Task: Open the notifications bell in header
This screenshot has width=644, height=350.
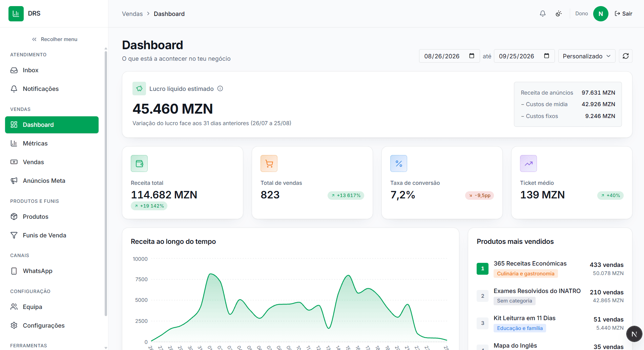Action: [x=543, y=14]
